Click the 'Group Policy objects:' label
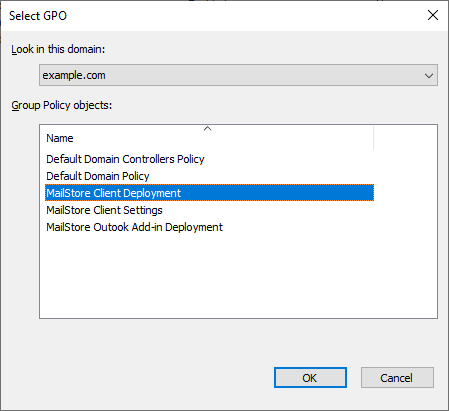The height and width of the screenshot is (411, 449). (x=62, y=105)
